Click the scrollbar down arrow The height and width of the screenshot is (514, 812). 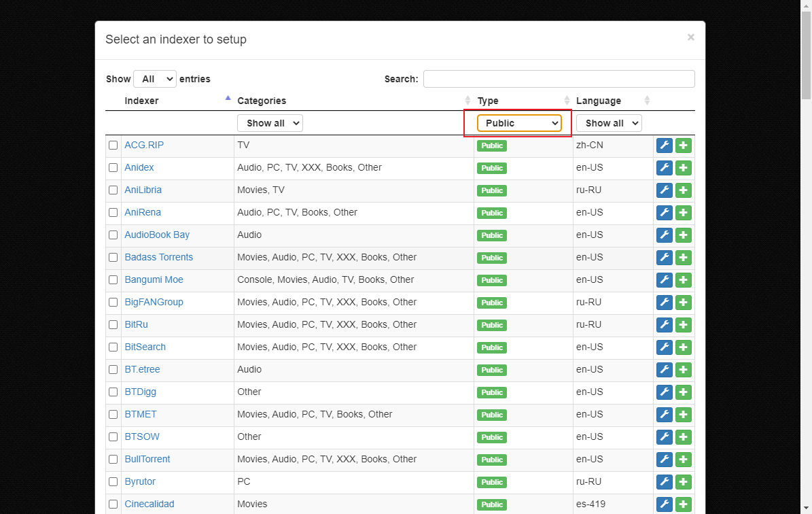click(x=807, y=509)
